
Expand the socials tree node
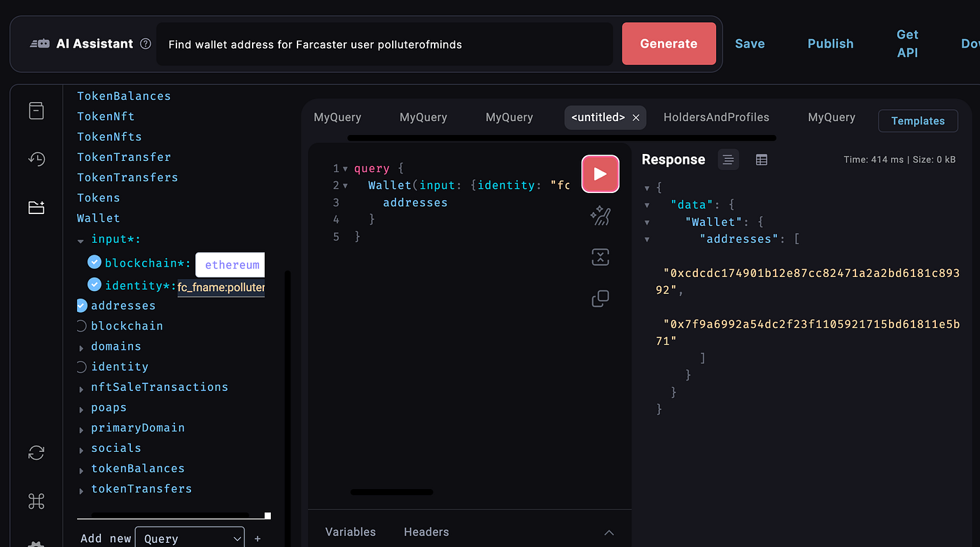[82, 448]
